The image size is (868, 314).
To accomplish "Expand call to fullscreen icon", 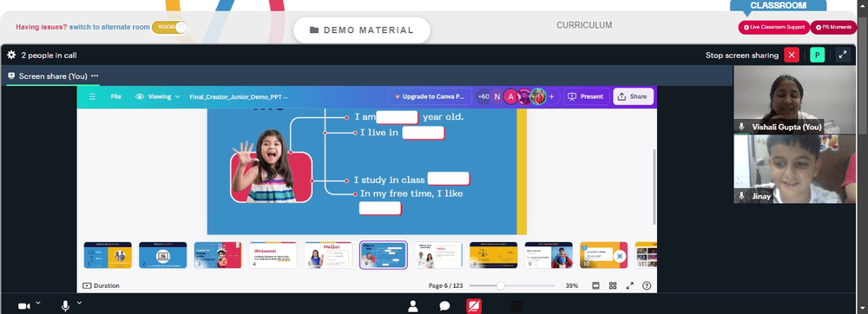I will click(843, 55).
